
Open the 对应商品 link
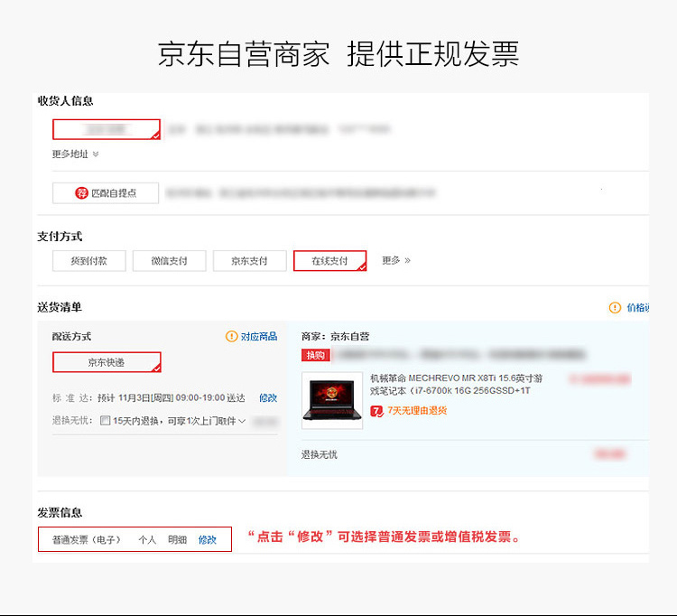[x=259, y=337]
